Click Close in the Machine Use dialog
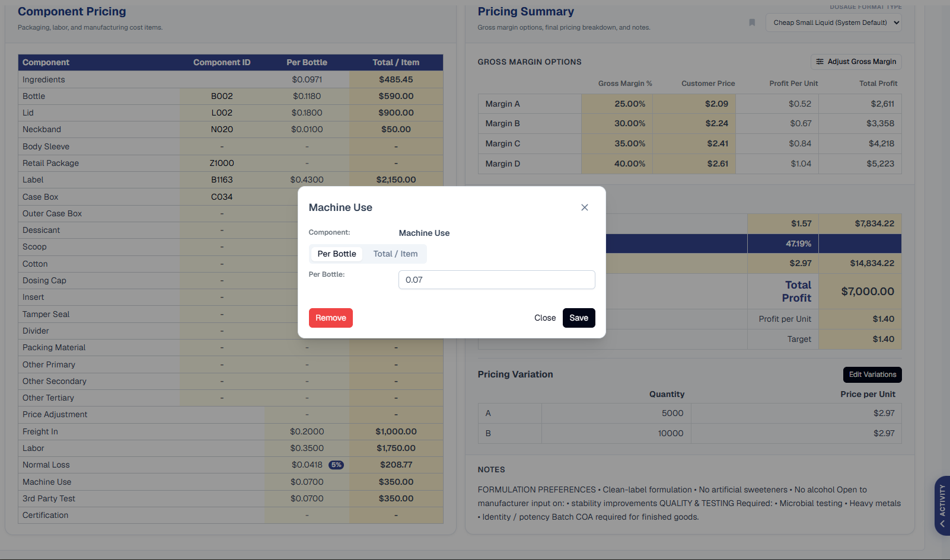Viewport: 950px width, 560px height. pos(545,318)
